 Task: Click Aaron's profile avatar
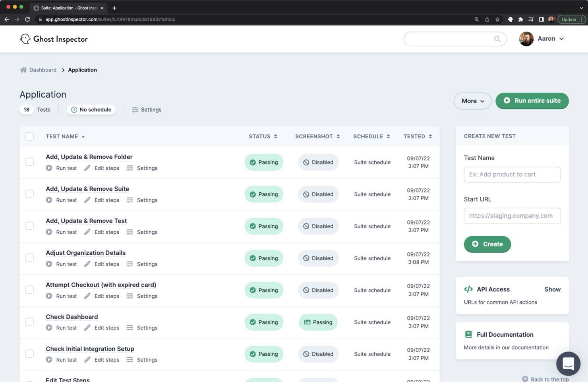click(x=526, y=39)
